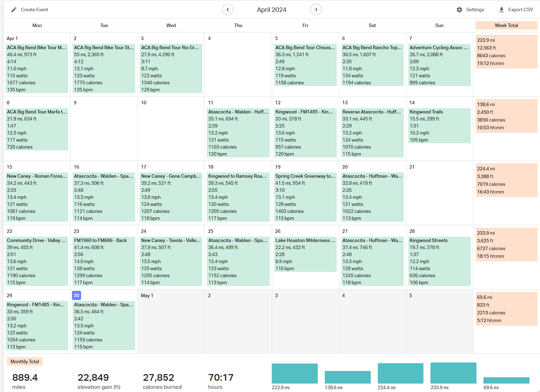Open the April 2024 month title
The width and height of the screenshot is (540, 392).
pos(271,10)
